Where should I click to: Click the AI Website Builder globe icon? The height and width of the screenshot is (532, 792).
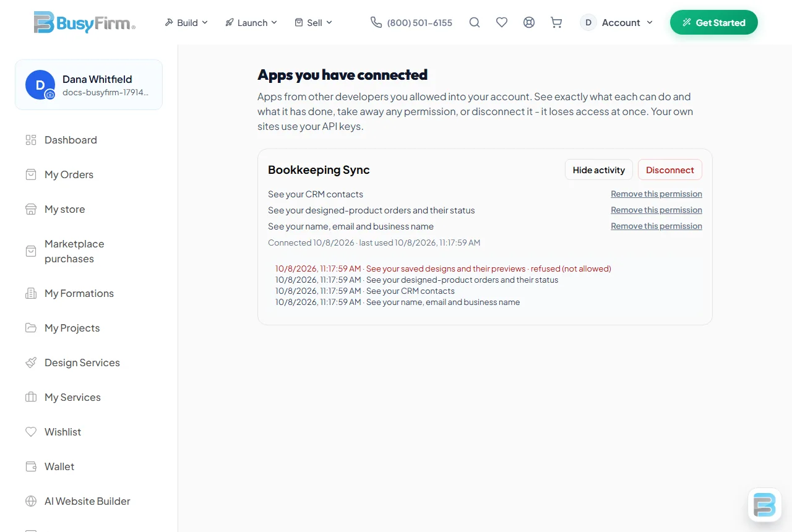tap(31, 501)
